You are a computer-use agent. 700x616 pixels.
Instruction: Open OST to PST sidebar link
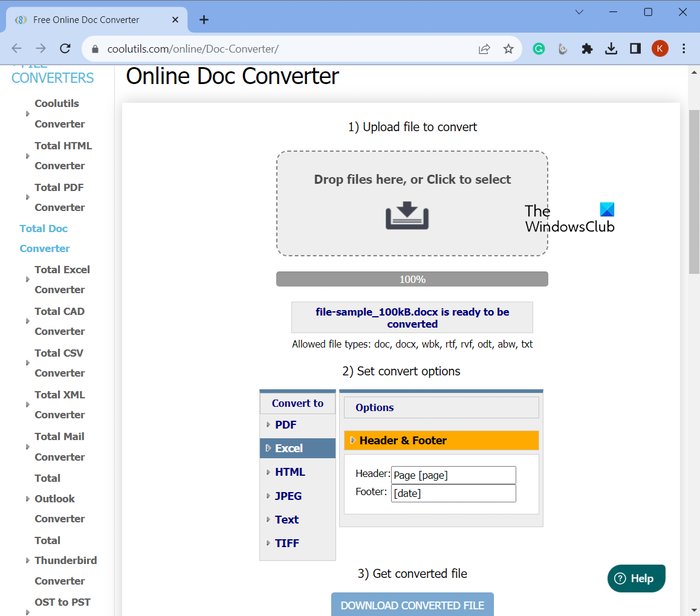62,602
